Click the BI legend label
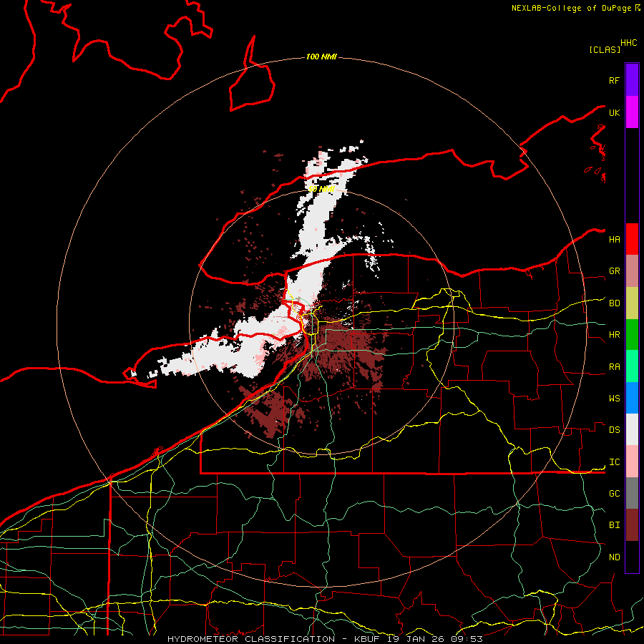644x644 pixels. click(x=615, y=525)
